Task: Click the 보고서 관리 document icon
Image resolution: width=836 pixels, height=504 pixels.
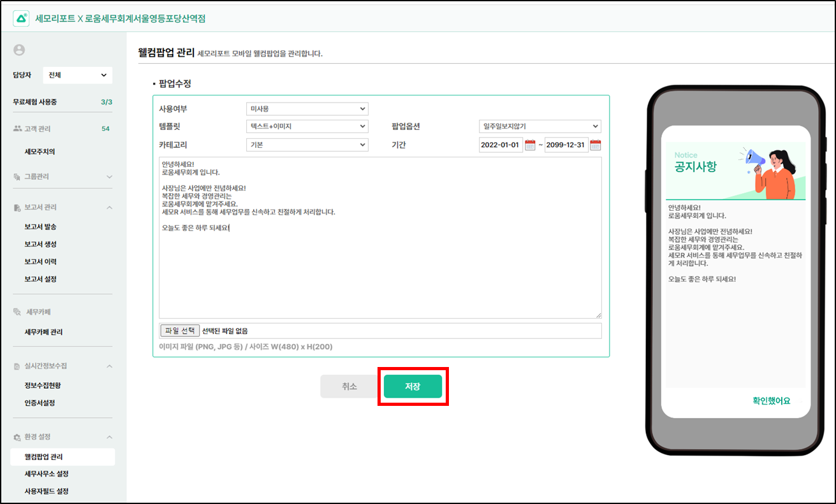Action: click(17, 208)
